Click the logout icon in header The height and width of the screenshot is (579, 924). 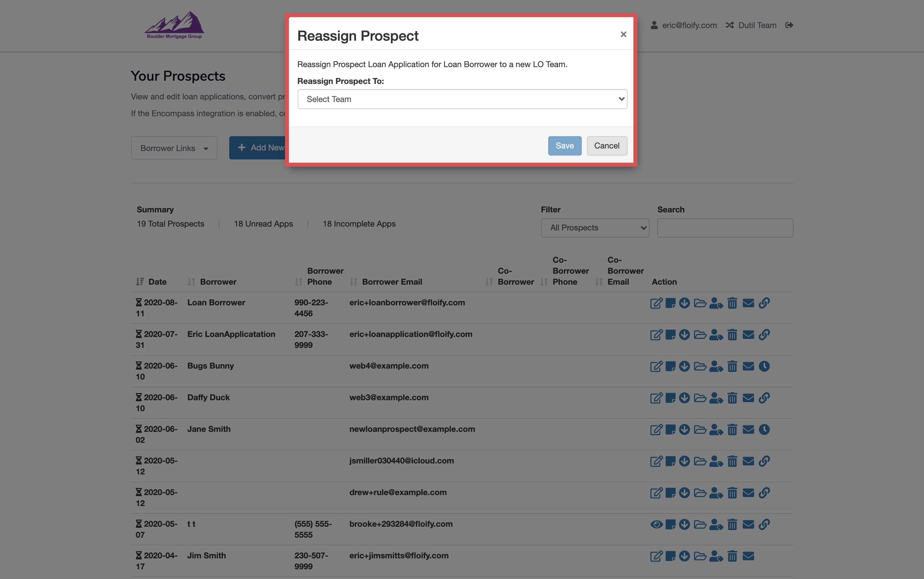coord(789,25)
